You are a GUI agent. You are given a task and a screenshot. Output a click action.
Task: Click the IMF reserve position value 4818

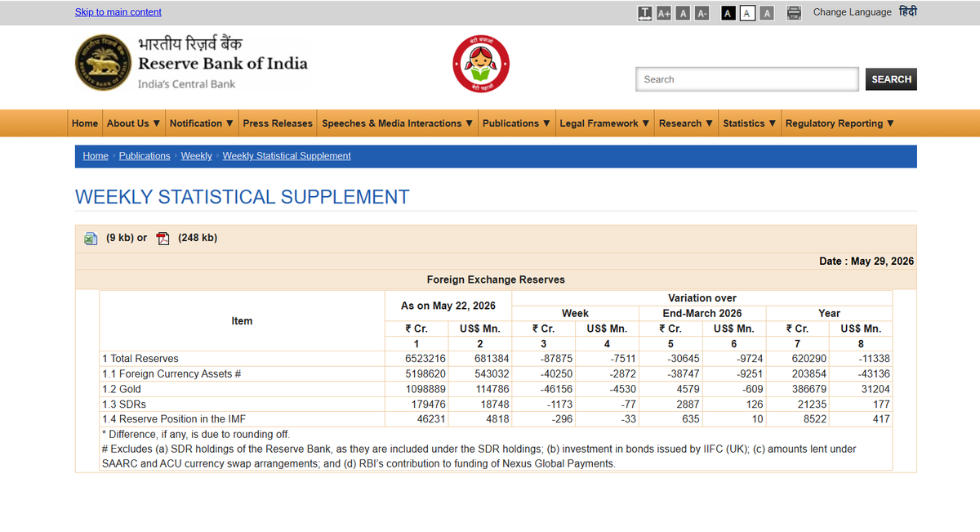point(498,419)
